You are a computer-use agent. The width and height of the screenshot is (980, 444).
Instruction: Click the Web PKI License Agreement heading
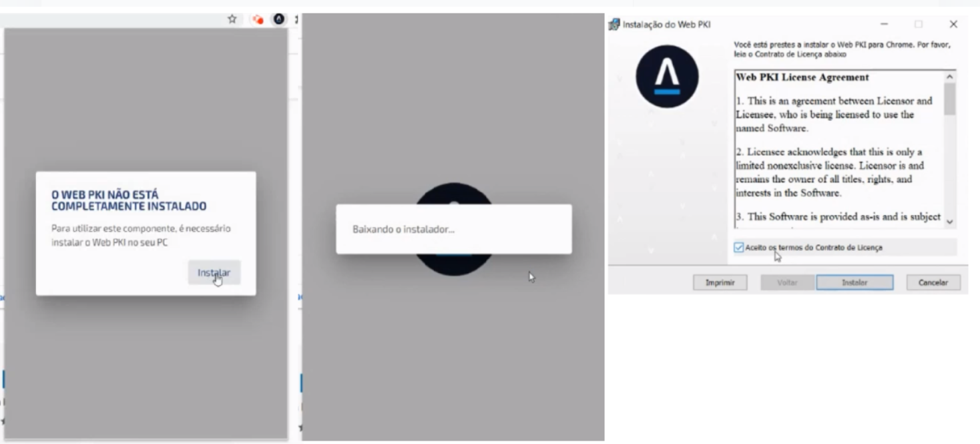coord(802,77)
